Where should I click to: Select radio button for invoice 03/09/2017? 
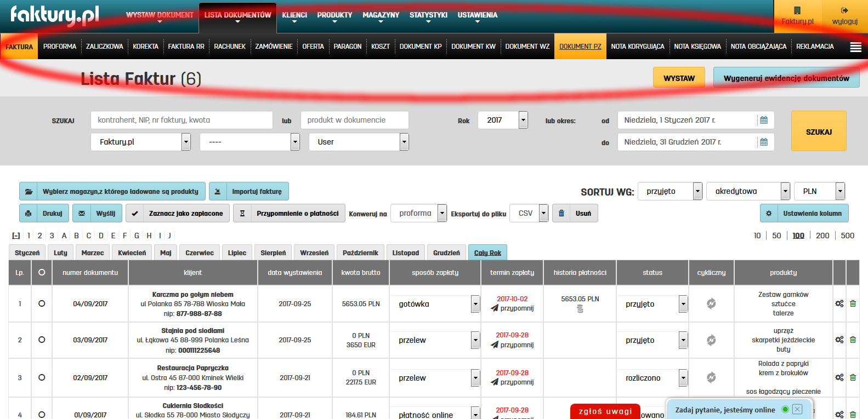point(42,340)
